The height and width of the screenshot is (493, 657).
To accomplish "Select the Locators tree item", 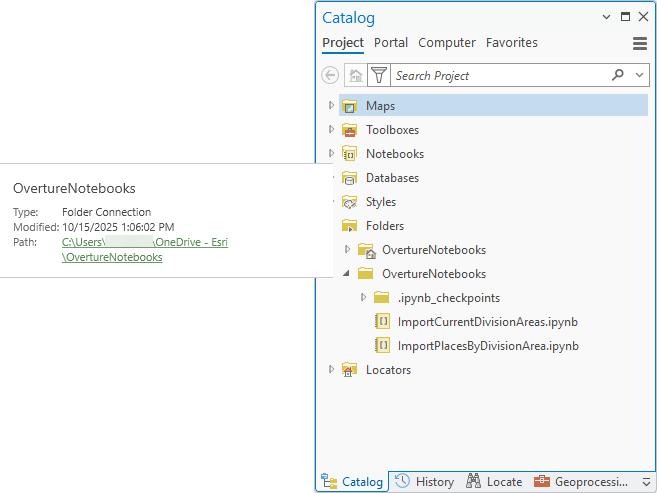I will pos(388,370).
